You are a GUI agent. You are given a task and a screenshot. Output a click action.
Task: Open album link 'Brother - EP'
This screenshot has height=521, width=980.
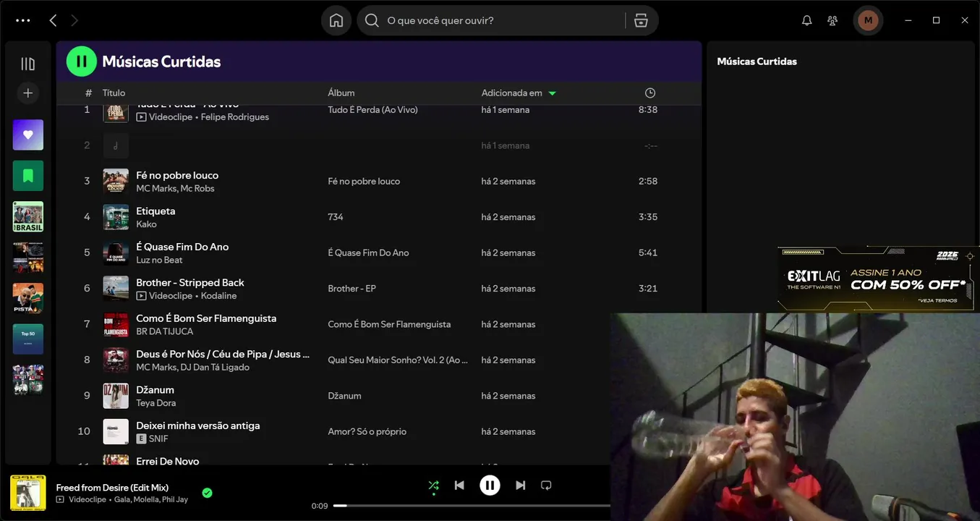click(351, 288)
